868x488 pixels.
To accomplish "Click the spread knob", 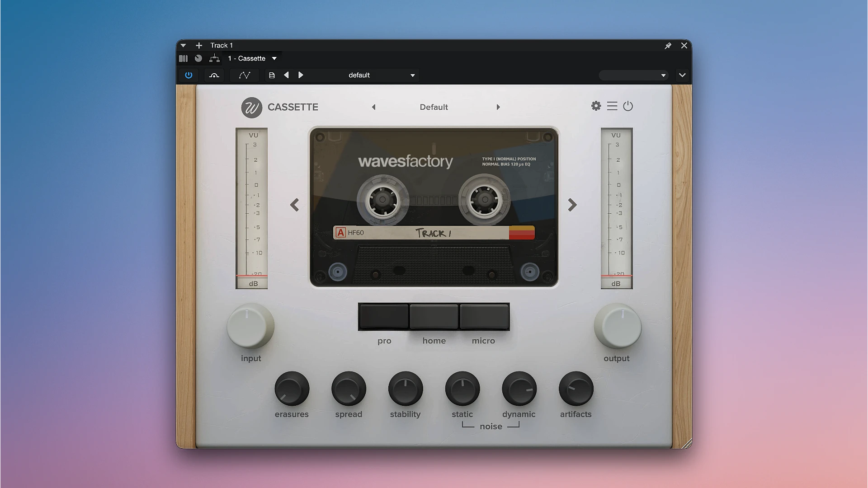I will click(x=349, y=389).
